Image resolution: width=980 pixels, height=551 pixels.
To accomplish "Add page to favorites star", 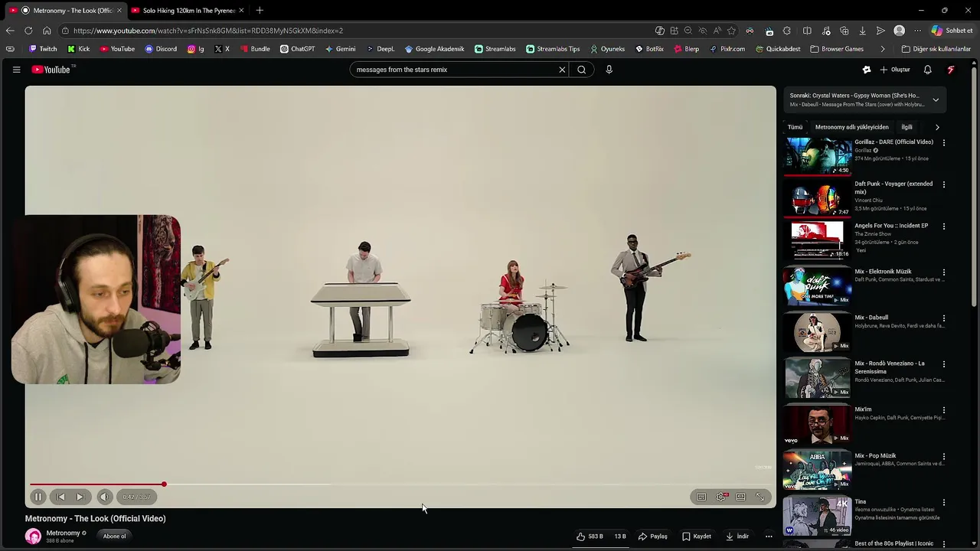I will [732, 31].
